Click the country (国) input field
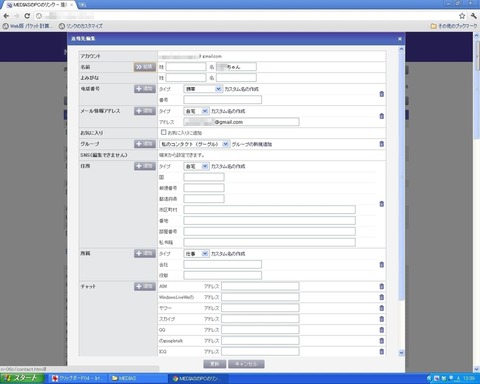480x384 pixels. pyautogui.click(x=204, y=177)
